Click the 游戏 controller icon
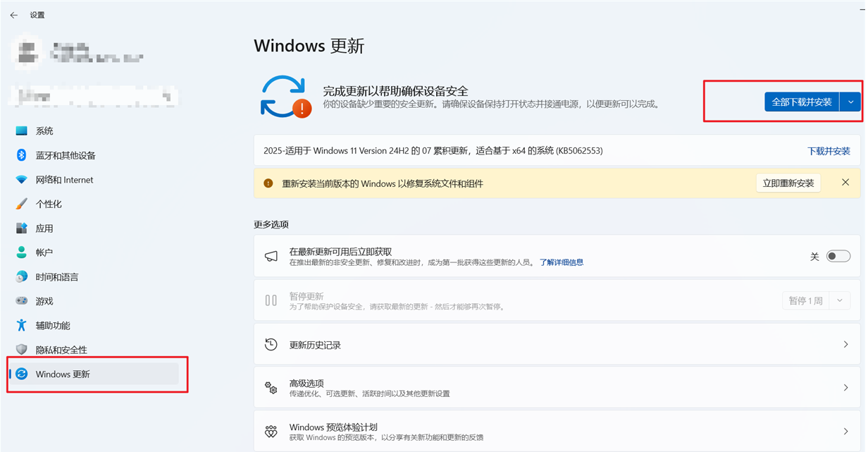 coord(22,301)
